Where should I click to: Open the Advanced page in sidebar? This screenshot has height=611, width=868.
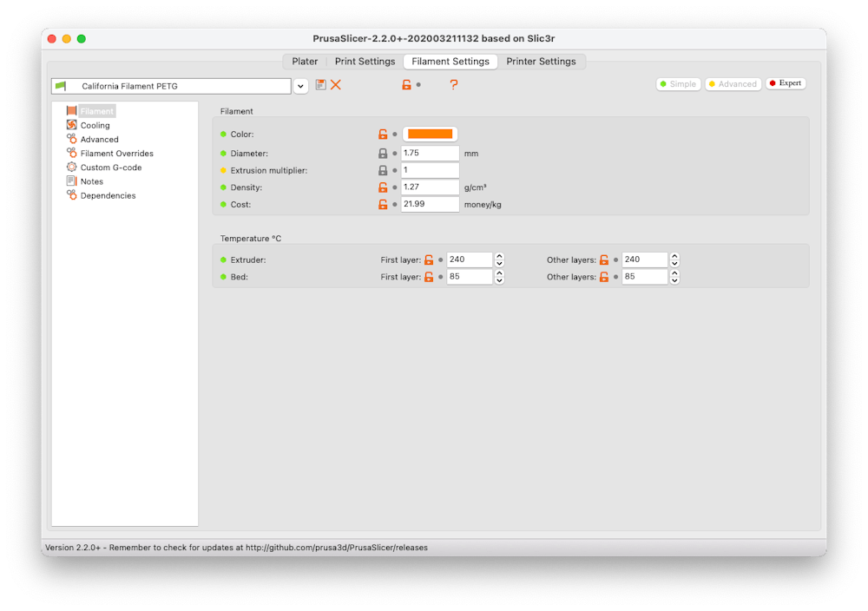(93, 140)
